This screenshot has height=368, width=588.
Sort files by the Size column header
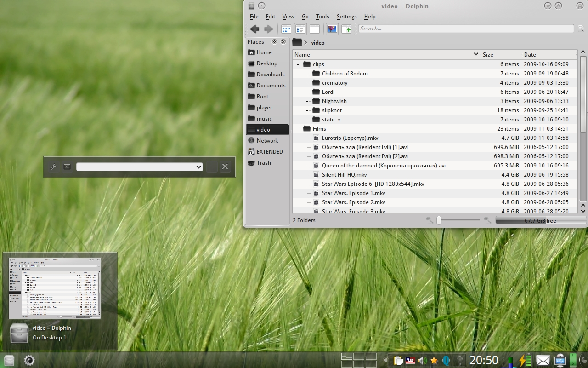click(501, 54)
